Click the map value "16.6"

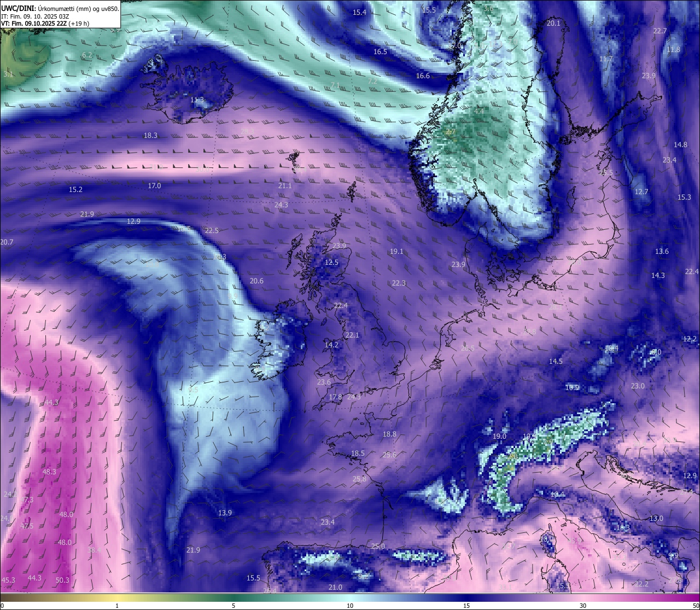point(423,75)
